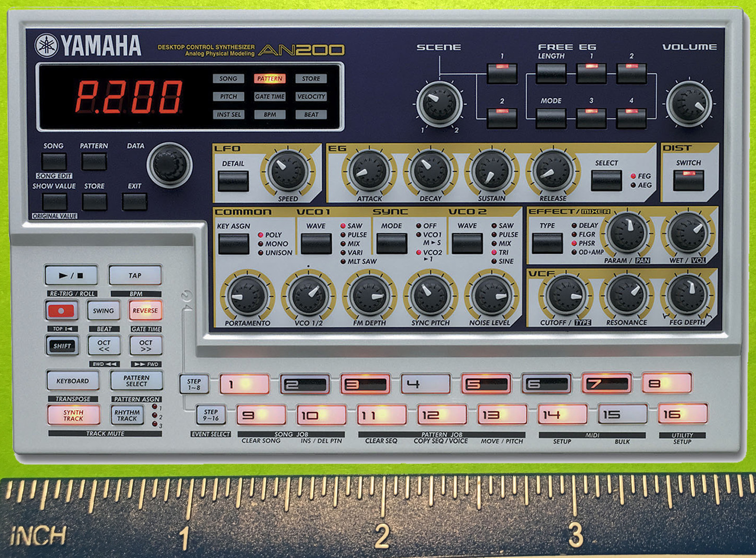Toggle sequencer step button 14
This screenshot has width=756, height=558.
[563, 414]
